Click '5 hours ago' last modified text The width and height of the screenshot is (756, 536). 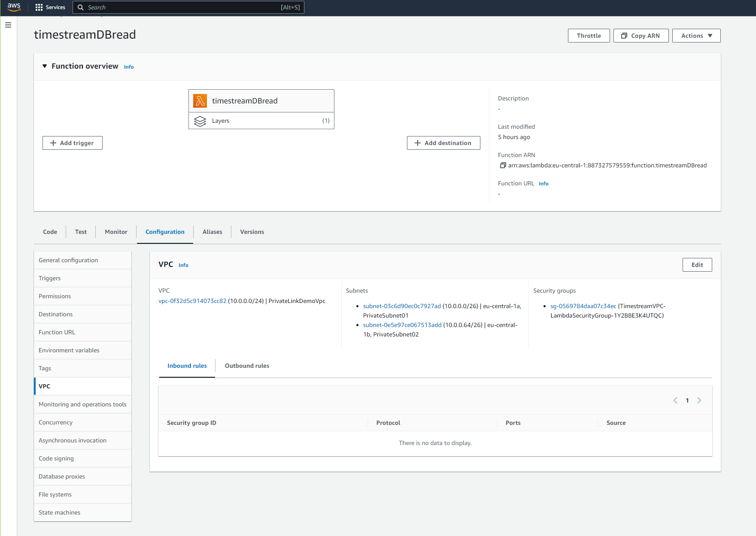point(514,137)
